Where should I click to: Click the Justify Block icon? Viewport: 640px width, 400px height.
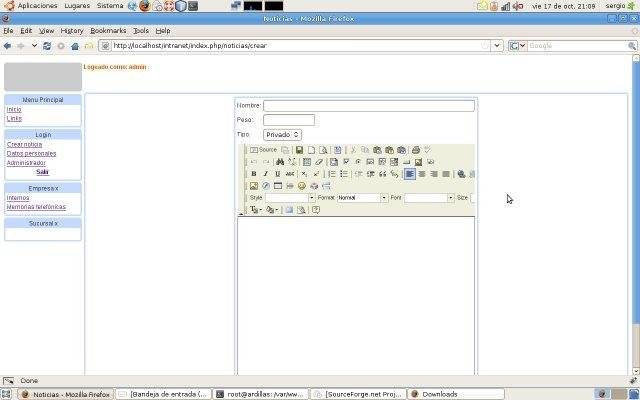[x=446, y=174]
